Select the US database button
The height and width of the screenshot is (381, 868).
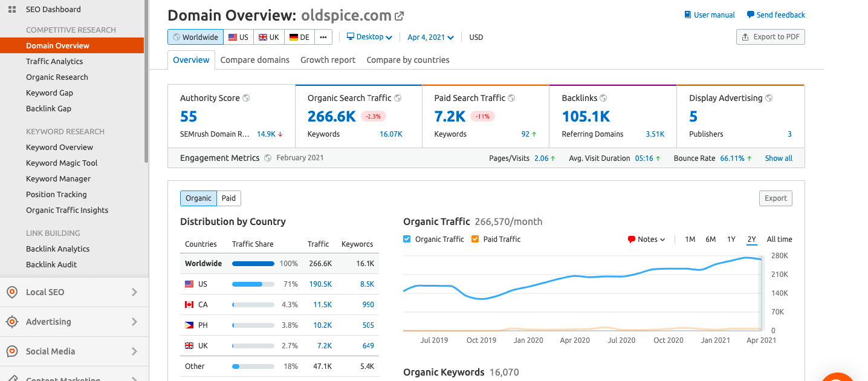pyautogui.click(x=238, y=37)
